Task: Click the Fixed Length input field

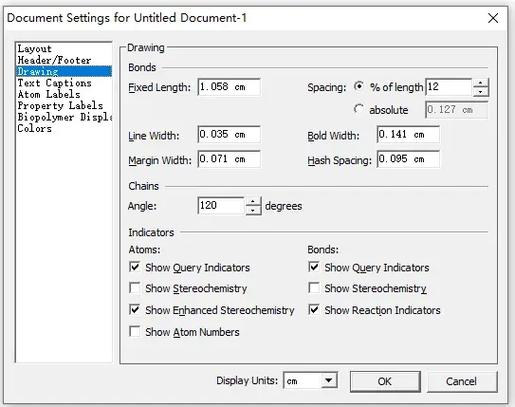Action: tap(229, 87)
